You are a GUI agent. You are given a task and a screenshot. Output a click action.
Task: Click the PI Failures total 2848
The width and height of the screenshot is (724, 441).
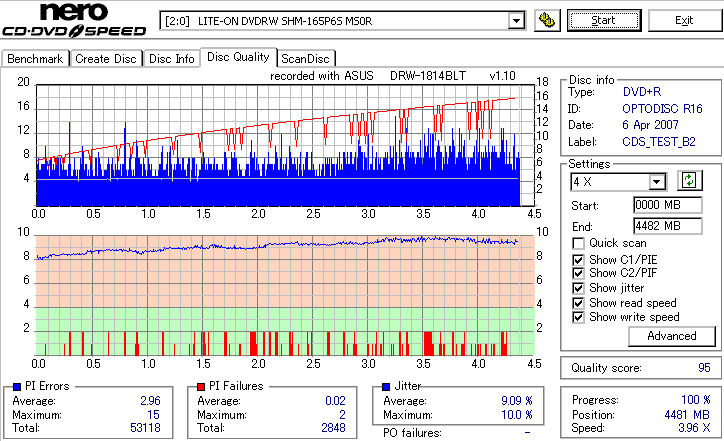pos(333,428)
